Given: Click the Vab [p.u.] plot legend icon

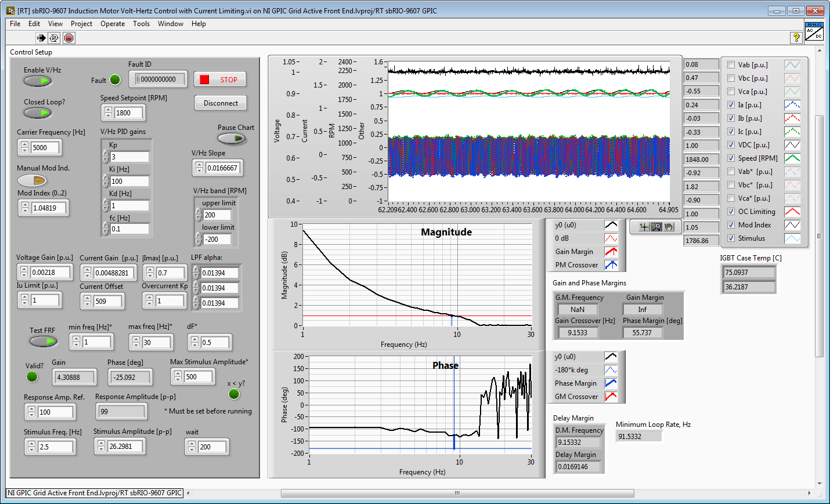Looking at the screenshot, I should (792, 65).
